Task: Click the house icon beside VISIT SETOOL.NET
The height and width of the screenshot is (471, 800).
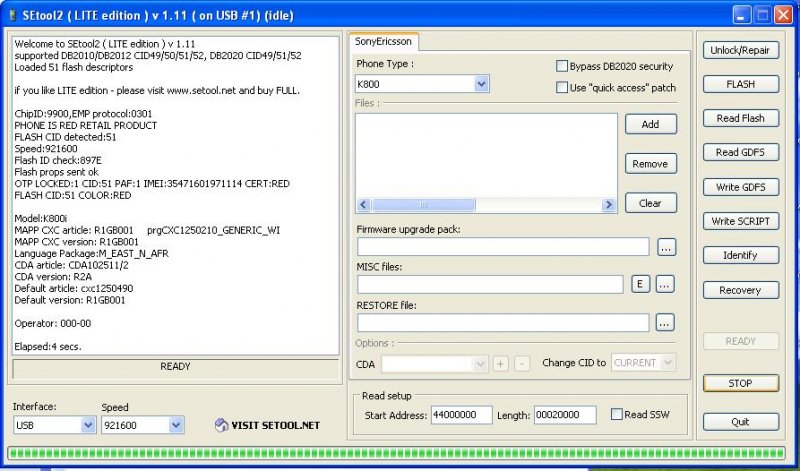Action: pyautogui.click(x=221, y=425)
